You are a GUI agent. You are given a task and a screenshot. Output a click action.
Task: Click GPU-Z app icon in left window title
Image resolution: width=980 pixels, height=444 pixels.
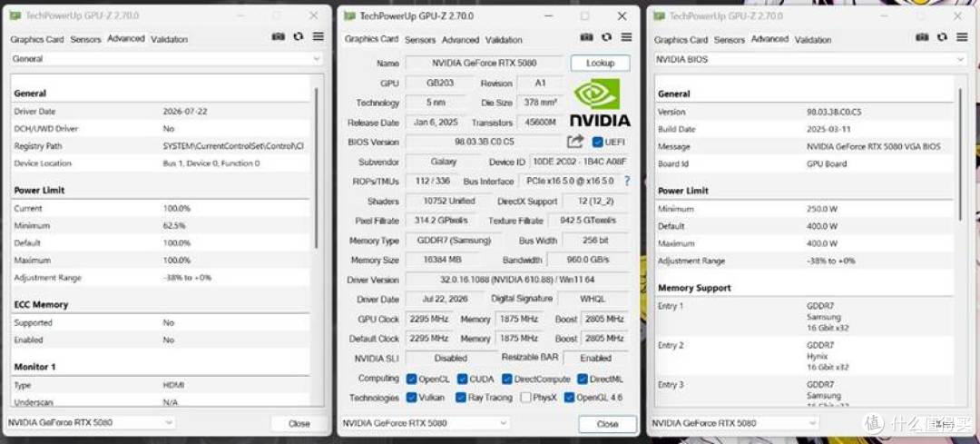click(x=15, y=15)
